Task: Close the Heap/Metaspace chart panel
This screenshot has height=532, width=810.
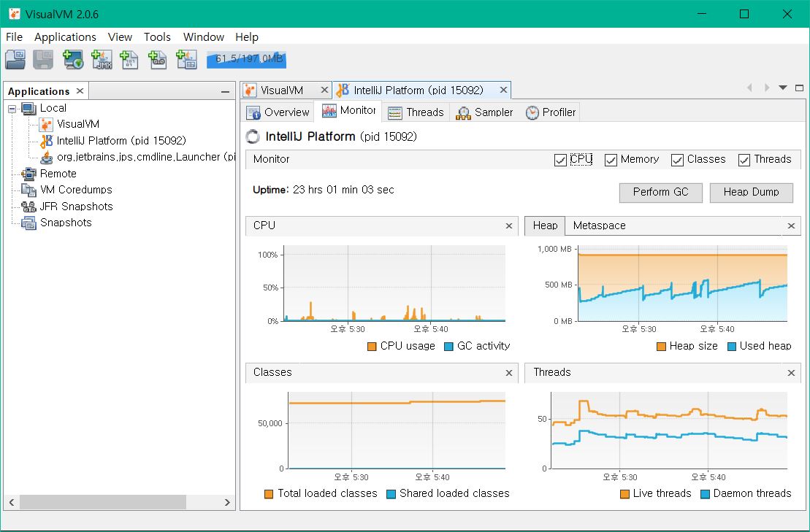Action: coord(791,226)
